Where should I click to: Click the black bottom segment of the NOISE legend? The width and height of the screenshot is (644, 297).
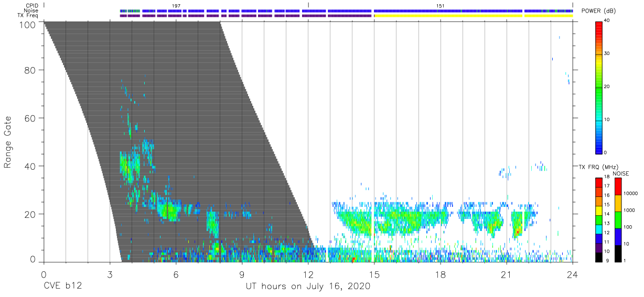618,253
